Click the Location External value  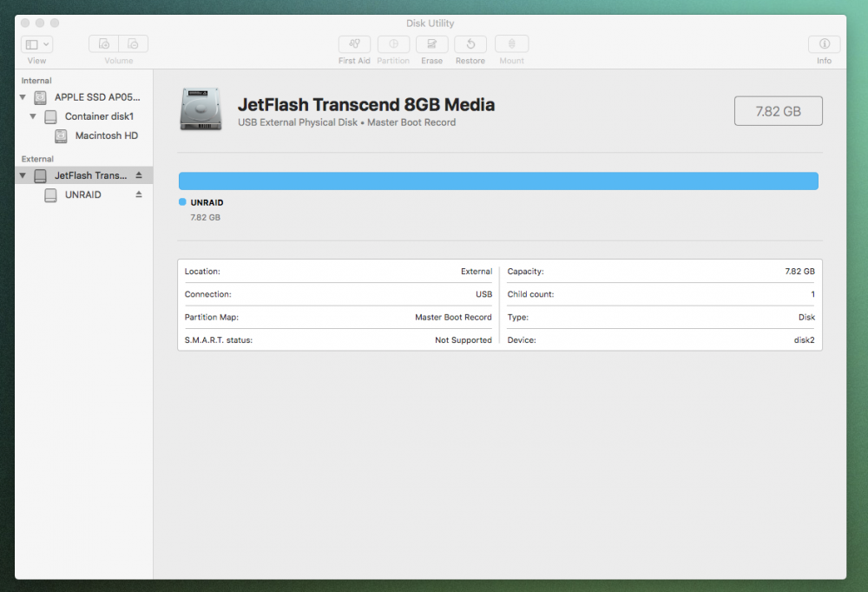pyautogui.click(x=476, y=272)
